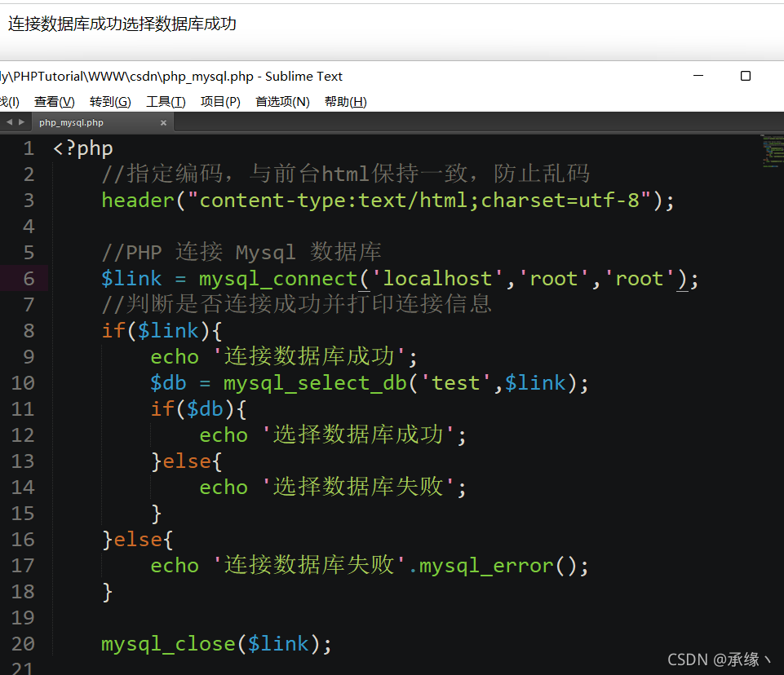
Task: Open the 帮助(H) menu
Action: point(346,102)
